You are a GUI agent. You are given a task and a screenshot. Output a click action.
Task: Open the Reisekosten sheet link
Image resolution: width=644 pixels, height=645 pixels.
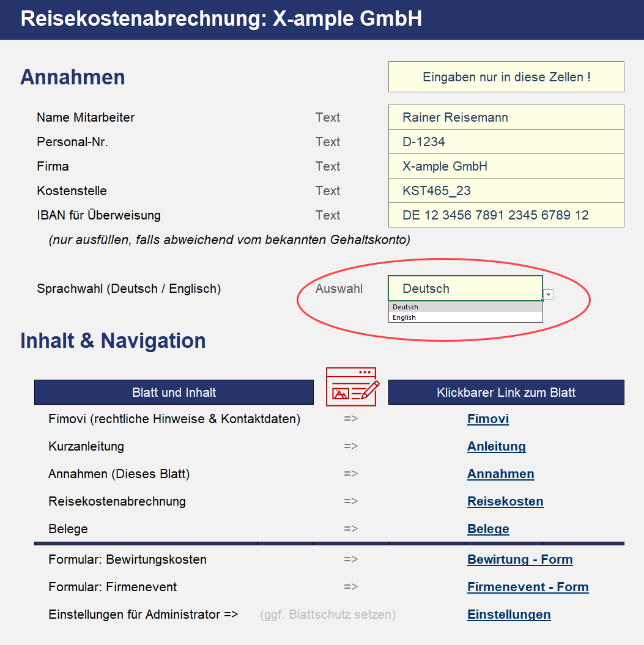pos(505,501)
